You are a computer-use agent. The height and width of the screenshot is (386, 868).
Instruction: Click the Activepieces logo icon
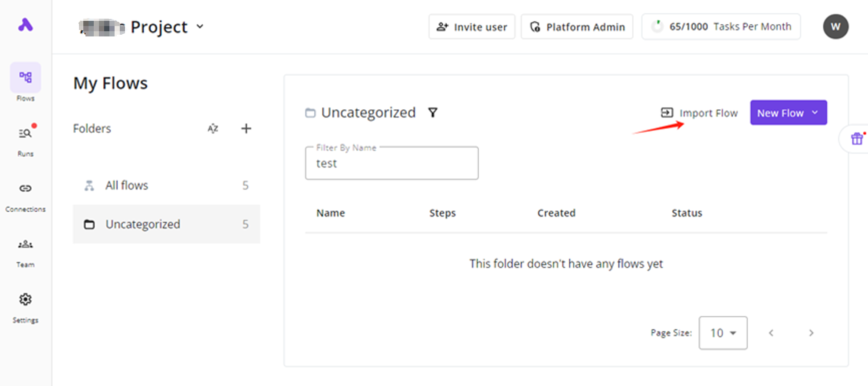point(25,25)
